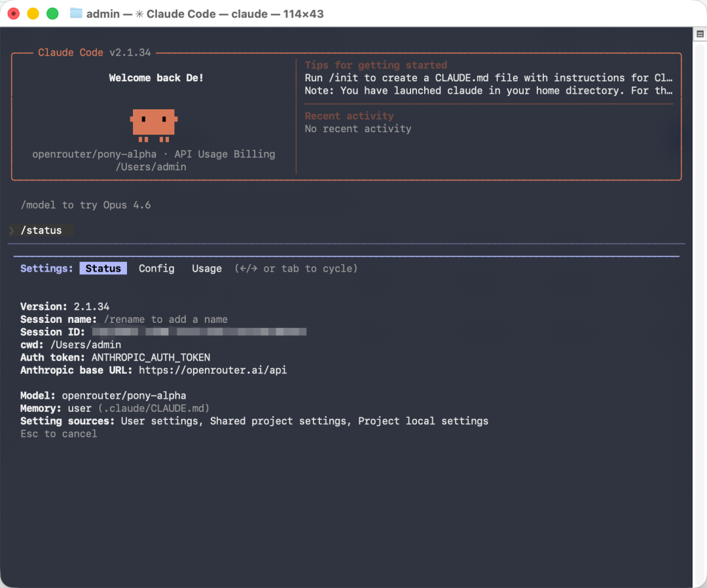The height and width of the screenshot is (588, 707).
Task: Click the Claude Code pixel mascot
Action: point(154,125)
